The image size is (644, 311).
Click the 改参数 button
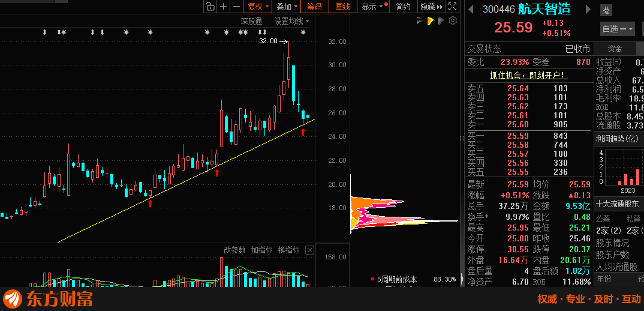234,250
